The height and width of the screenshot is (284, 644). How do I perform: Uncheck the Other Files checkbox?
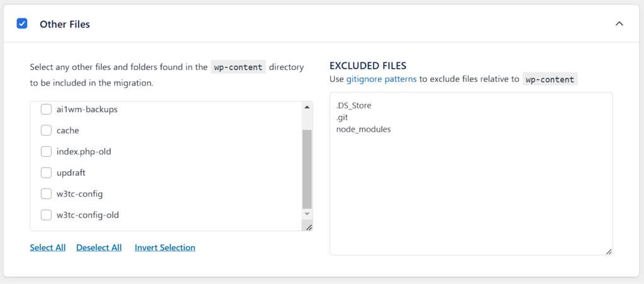pyautogui.click(x=22, y=24)
